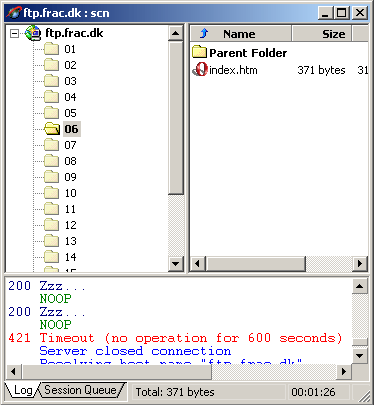The height and width of the screenshot is (405, 374).
Task: Click the first 200 Zzz... log line
Action: pos(47,286)
